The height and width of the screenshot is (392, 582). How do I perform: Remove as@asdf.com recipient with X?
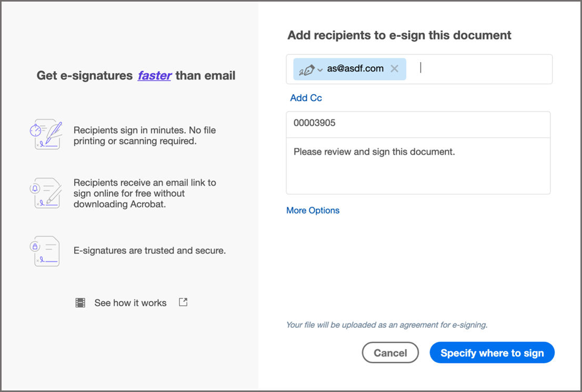point(395,69)
